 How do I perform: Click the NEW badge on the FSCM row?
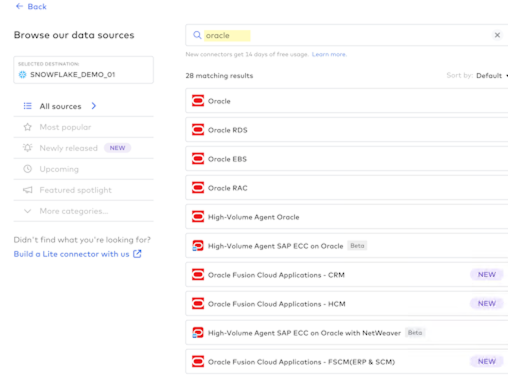[487, 362]
